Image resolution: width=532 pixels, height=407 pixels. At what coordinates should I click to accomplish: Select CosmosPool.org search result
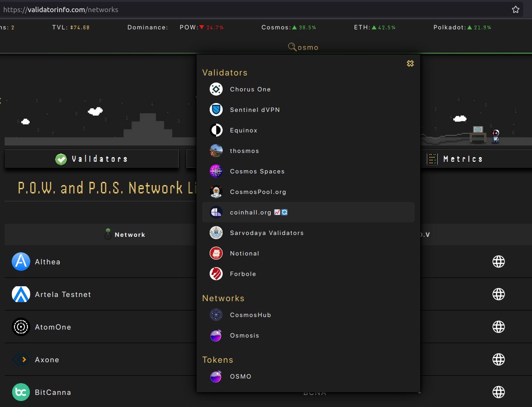click(308, 192)
